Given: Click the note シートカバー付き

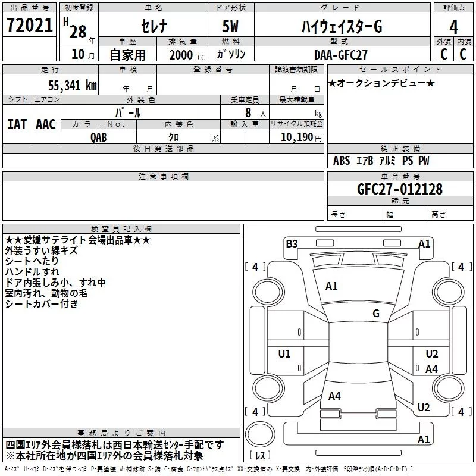Looking at the screenshot, I should [42, 303].
